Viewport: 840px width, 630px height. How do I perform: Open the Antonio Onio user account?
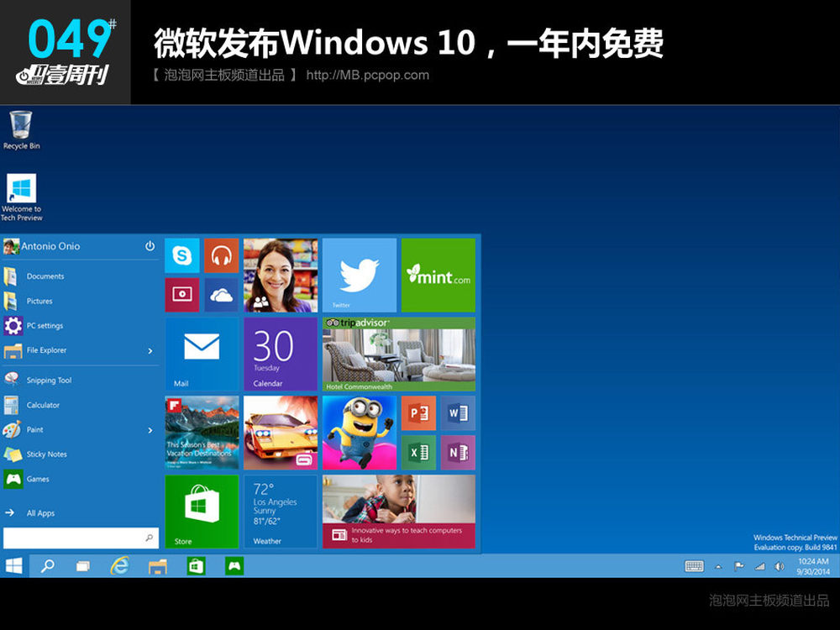[42, 246]
